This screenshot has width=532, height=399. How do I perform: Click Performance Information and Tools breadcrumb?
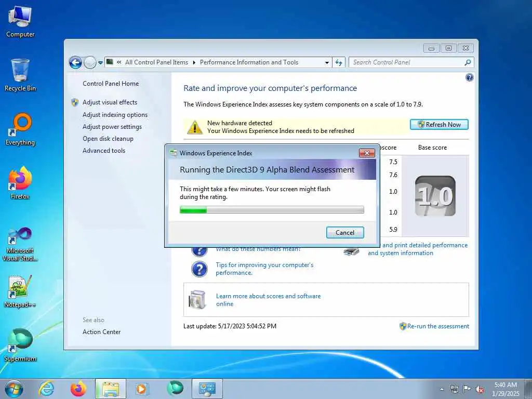tap(249, 62)
